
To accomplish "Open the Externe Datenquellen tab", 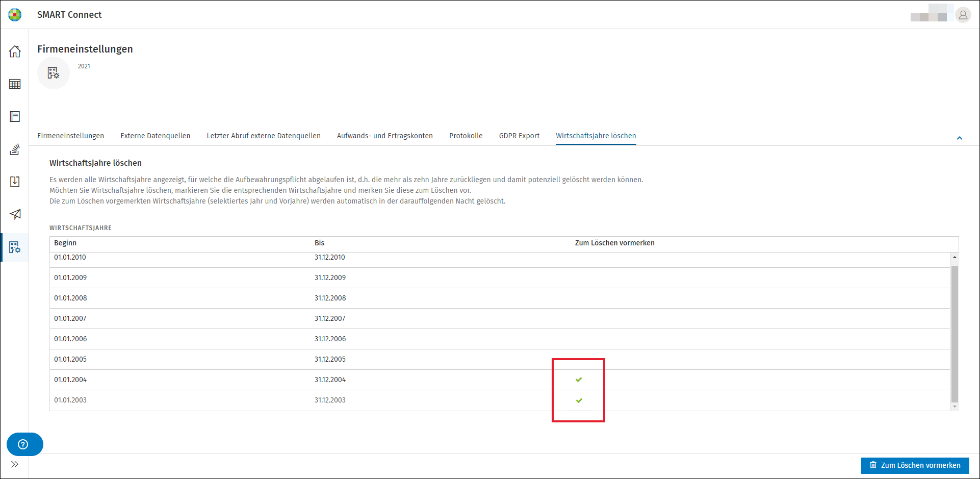I will 156,136.
